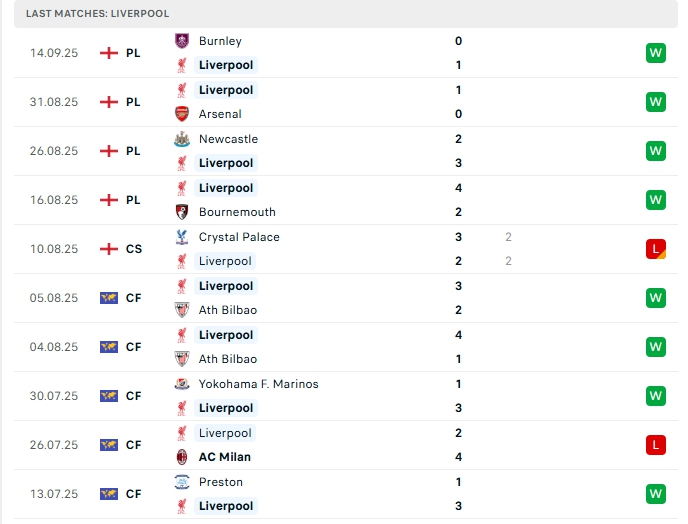The height and width of the screenshot is (524, 688).
Task: Click the England flag on 14.09.25 match
Action: coord(109,53)
